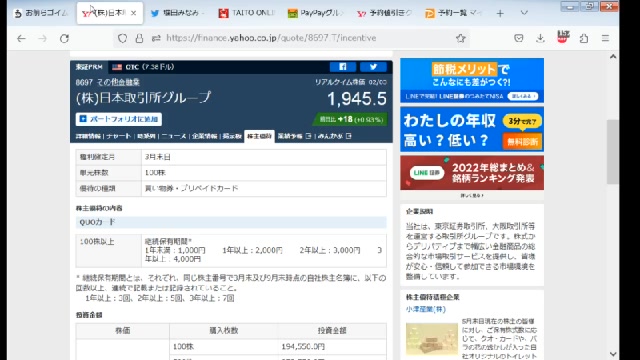Click the Pocket save icon
The image size is (640, 360).
(519, 38)
